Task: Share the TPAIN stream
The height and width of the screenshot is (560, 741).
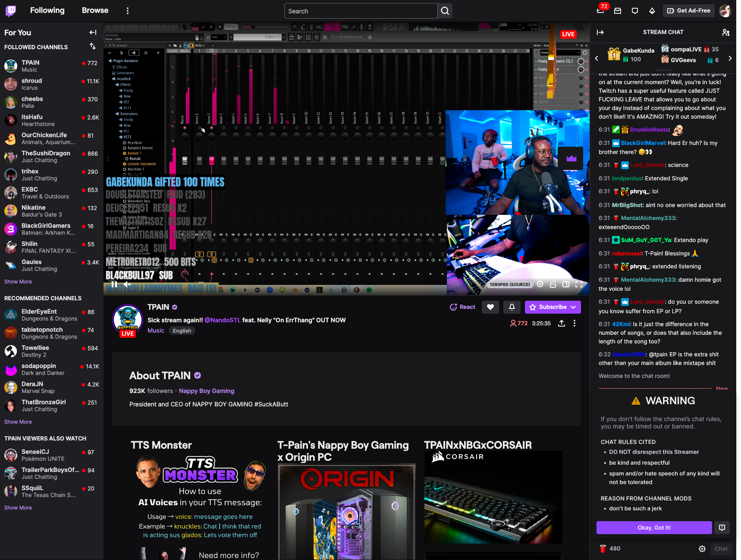Action: tap(562, 323)
